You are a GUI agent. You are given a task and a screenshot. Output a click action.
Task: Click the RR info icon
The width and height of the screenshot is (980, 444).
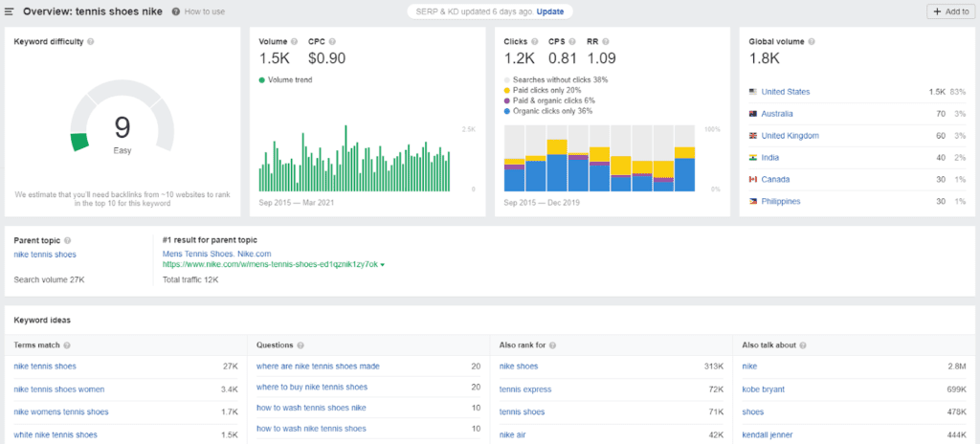(x=606, y=42)
